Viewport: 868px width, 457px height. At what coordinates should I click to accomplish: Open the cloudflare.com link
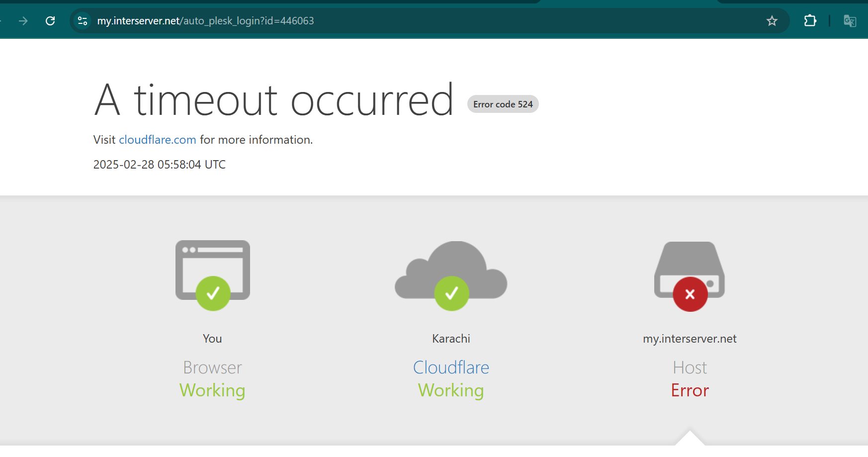point(158,140)
